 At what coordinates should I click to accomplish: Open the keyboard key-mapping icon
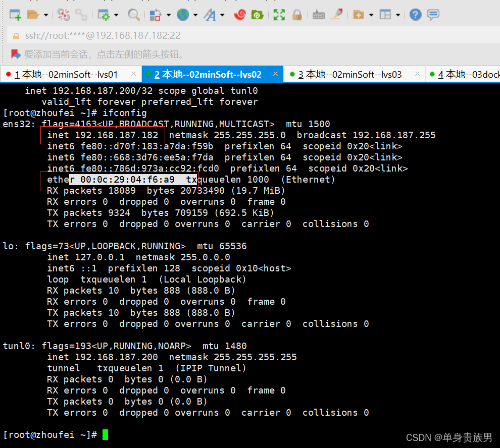(x=318, y=15)
